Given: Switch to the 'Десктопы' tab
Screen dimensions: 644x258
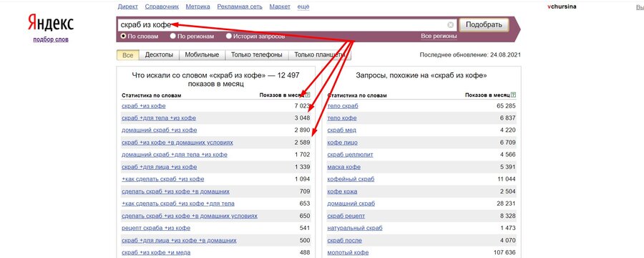Looking at the screenshot, I should 159,54.
